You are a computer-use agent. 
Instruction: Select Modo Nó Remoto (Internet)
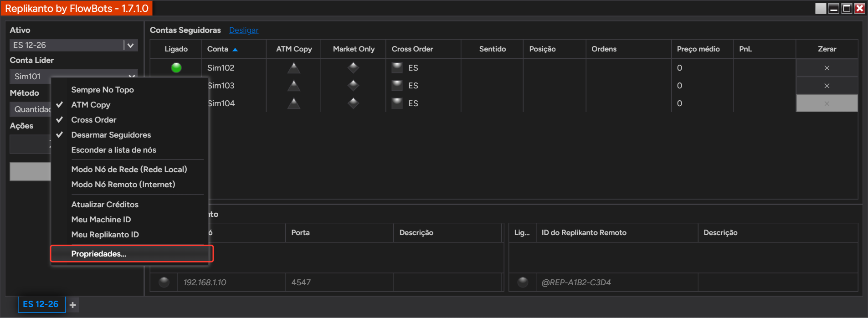(129, 185)
